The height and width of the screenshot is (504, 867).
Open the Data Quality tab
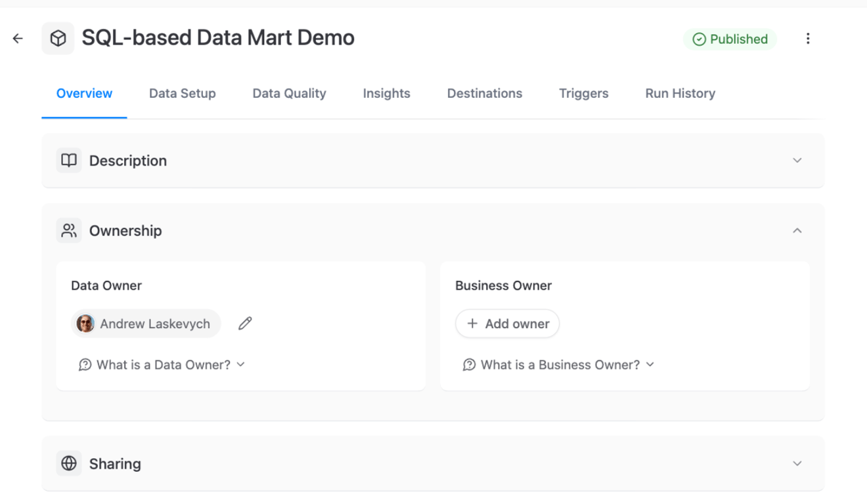pos(289,94)
